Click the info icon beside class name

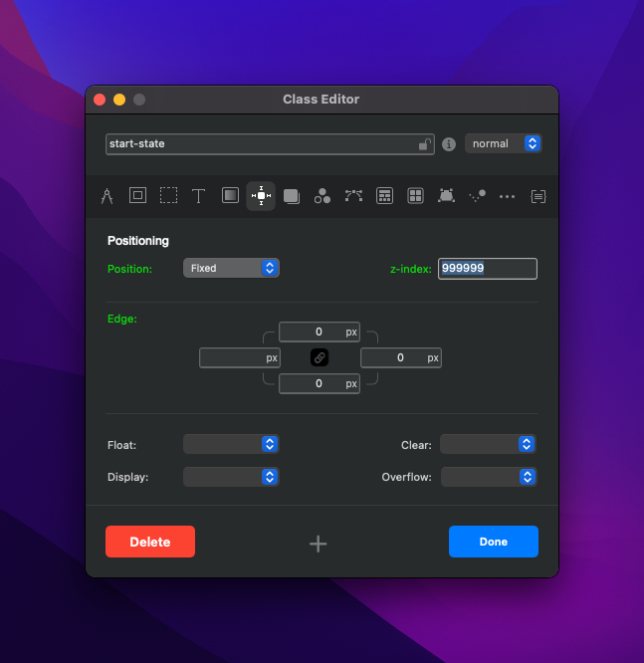[449, 144]
